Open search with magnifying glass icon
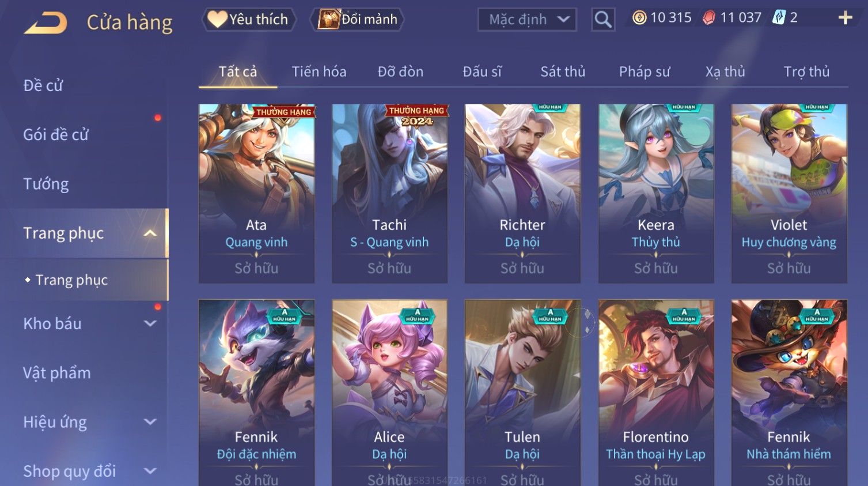 tap(603, 20)
